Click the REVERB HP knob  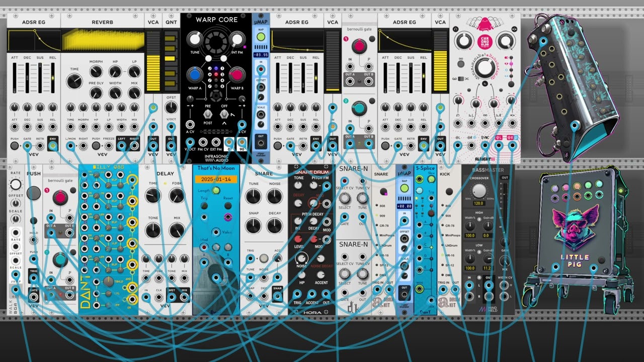115,72
